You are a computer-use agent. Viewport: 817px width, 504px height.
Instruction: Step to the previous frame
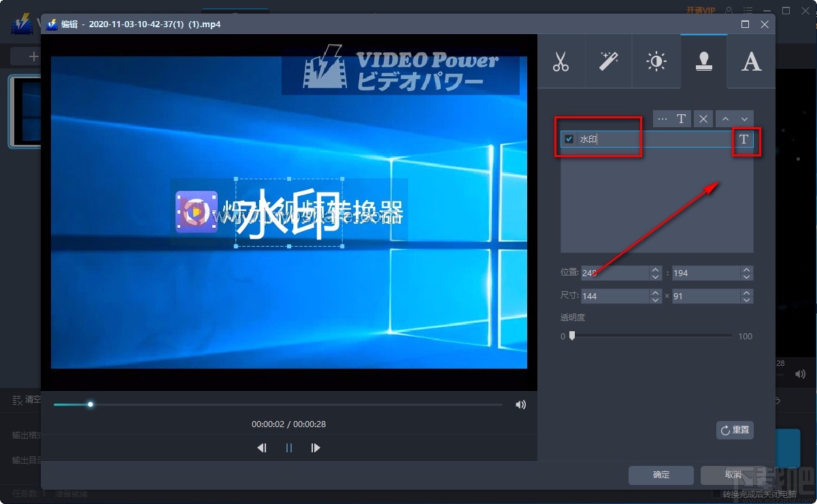(262, 448)
